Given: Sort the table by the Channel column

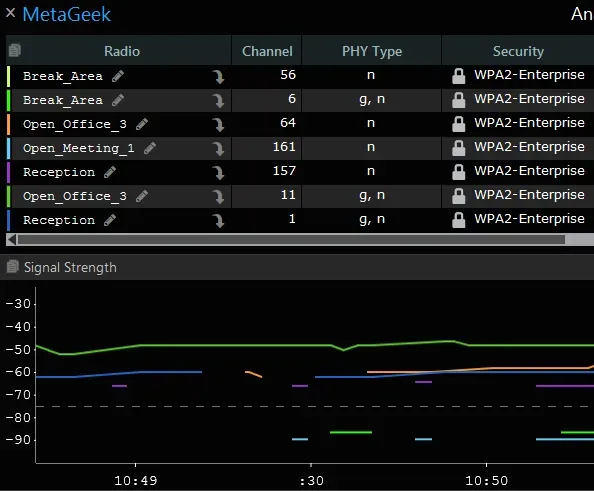Looking at the screenshot, I should click(x=267, y=51).
